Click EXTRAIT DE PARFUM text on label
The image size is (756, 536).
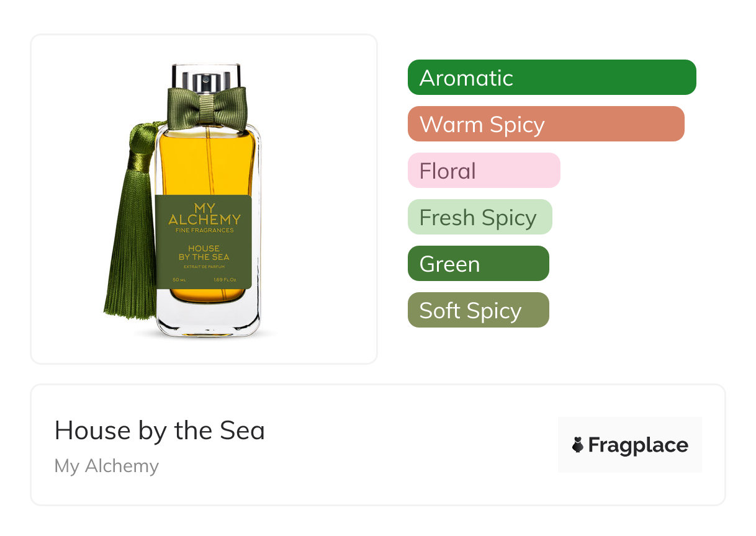point(204,267)
